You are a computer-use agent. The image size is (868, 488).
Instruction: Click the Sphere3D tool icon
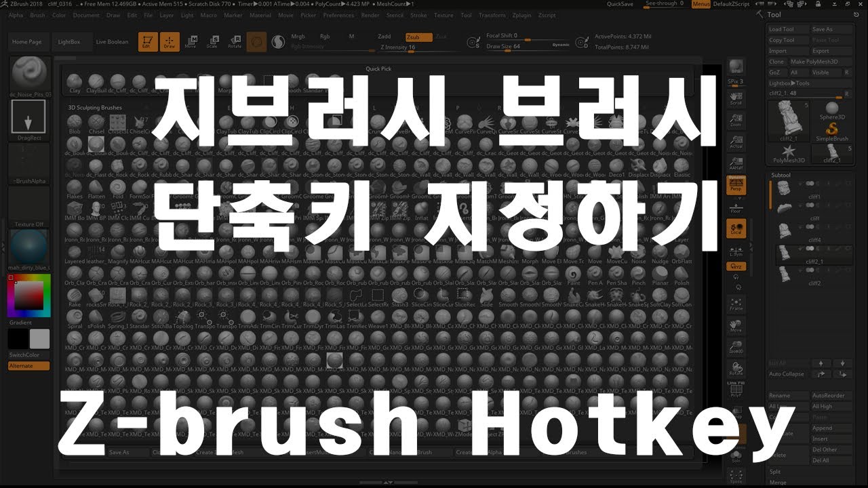point(833,110)
